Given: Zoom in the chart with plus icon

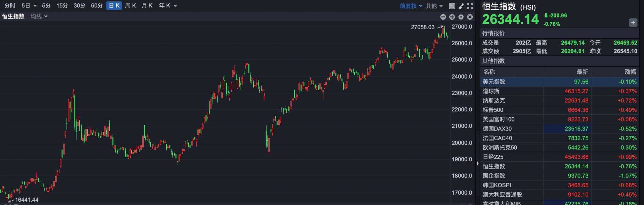Looking at the screenshot, I should point(452,17).
